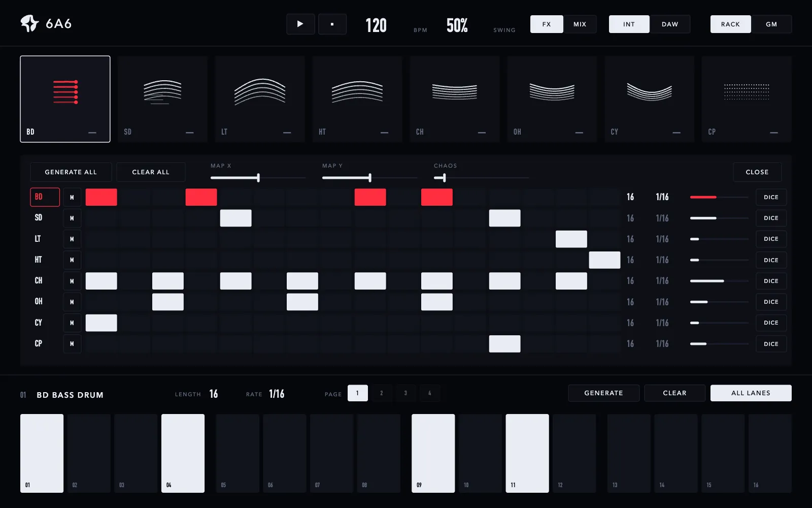Click the 120 BPM tempo value
The height and width of the screenshot is (508, 812).
[376, 25]
